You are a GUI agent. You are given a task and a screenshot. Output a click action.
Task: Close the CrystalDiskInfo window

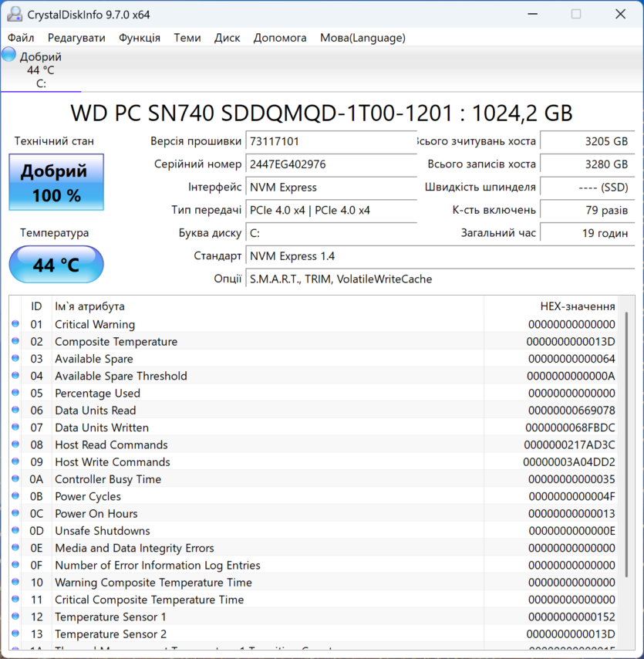620,15
